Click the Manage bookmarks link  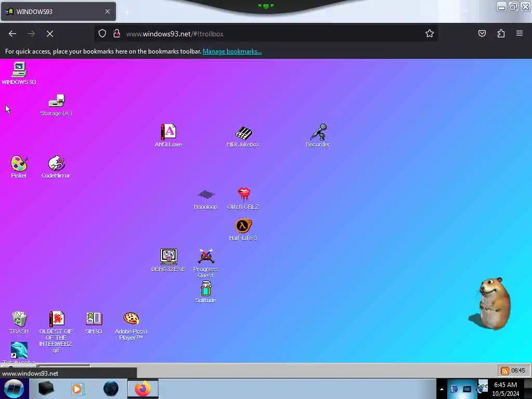click(232, 51)
